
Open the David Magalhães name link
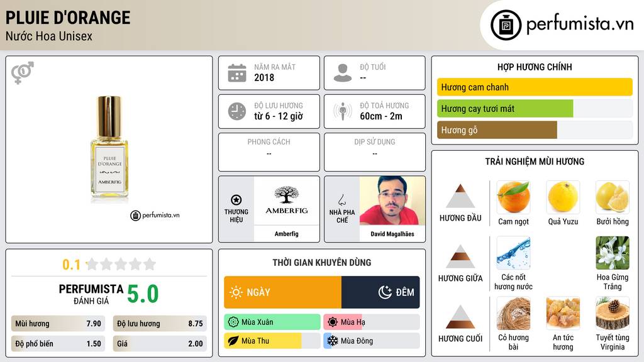(x=392, y=234)
